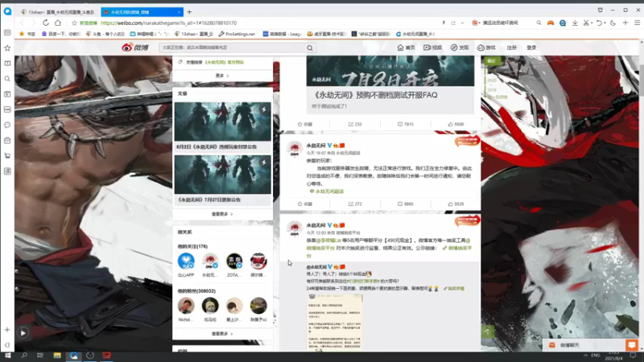Open the 7月27日更新公告 article thumbnail

223,175
